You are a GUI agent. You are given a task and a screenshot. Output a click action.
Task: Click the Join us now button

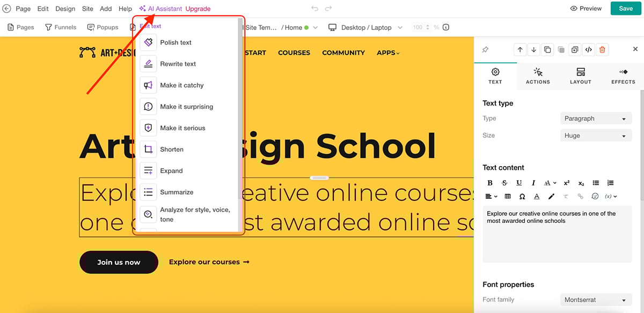pyautogui.click(x=119, y=262)
